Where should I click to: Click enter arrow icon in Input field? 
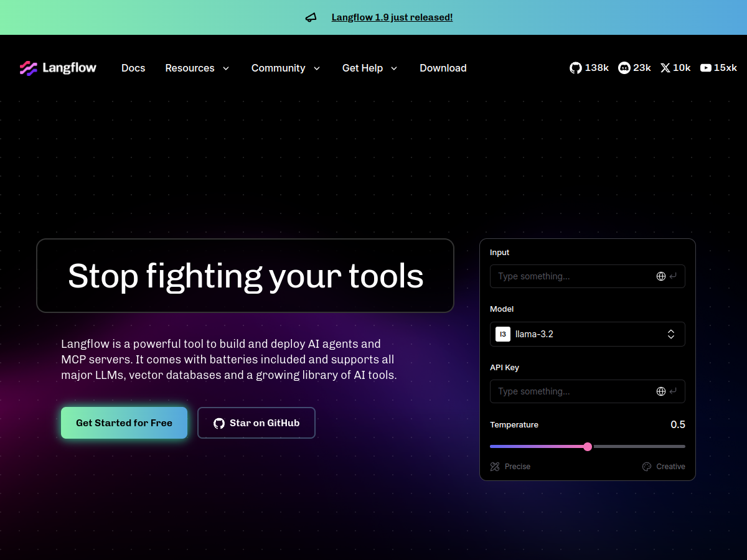pos(673,276)
